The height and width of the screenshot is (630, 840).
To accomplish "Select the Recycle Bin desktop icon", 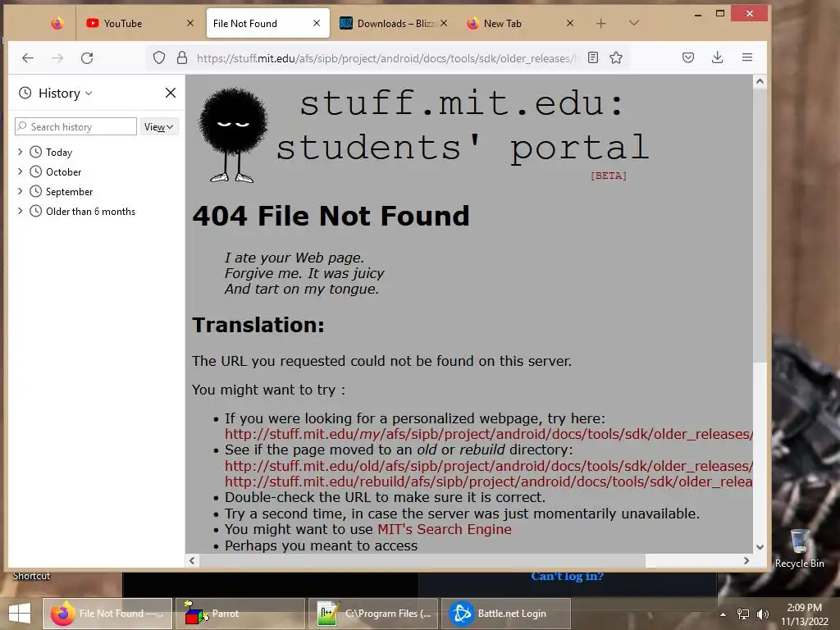I will [800, 549].
